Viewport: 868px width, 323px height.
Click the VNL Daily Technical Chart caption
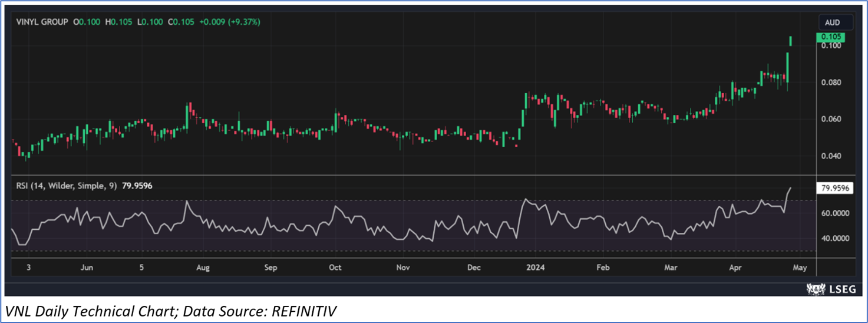pyautogui.click(x=171, y=311)
